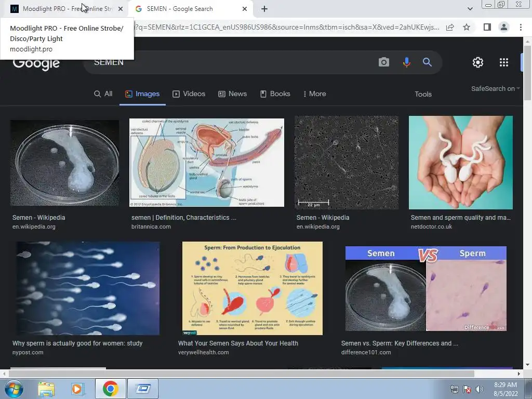Viewport: 532px width, 399px height.
Task: Switch to the All results tab
Action: (103, 94)
